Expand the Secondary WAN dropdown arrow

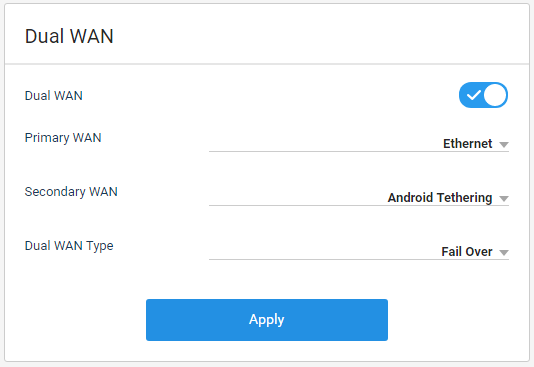click(504, 198)
